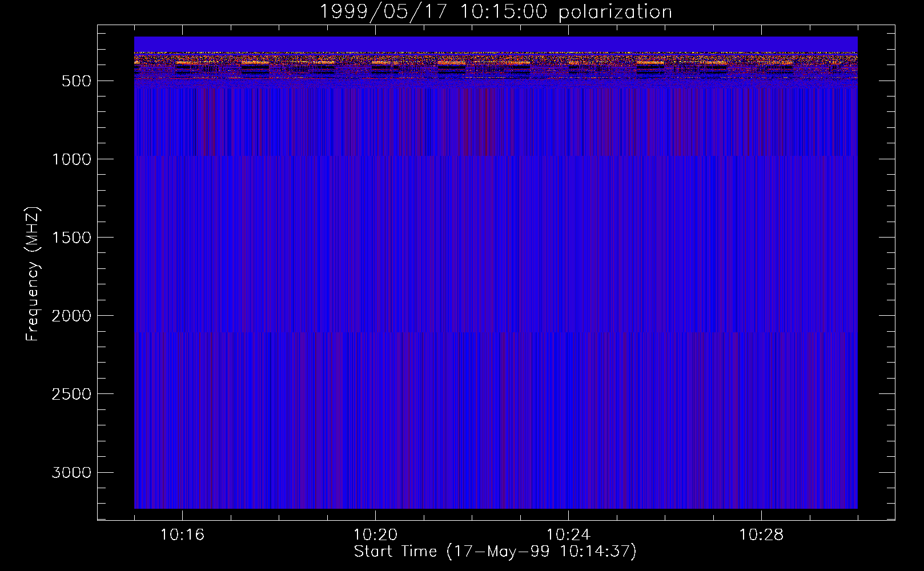The height and width of the screenshot is (571, 924).
Task: Click the 10:24 time tick label
Action: pos(568,535)
